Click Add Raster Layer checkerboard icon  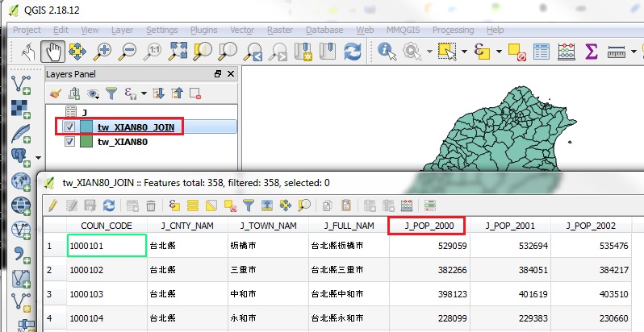pyautogui.click(x=20, y=109)
